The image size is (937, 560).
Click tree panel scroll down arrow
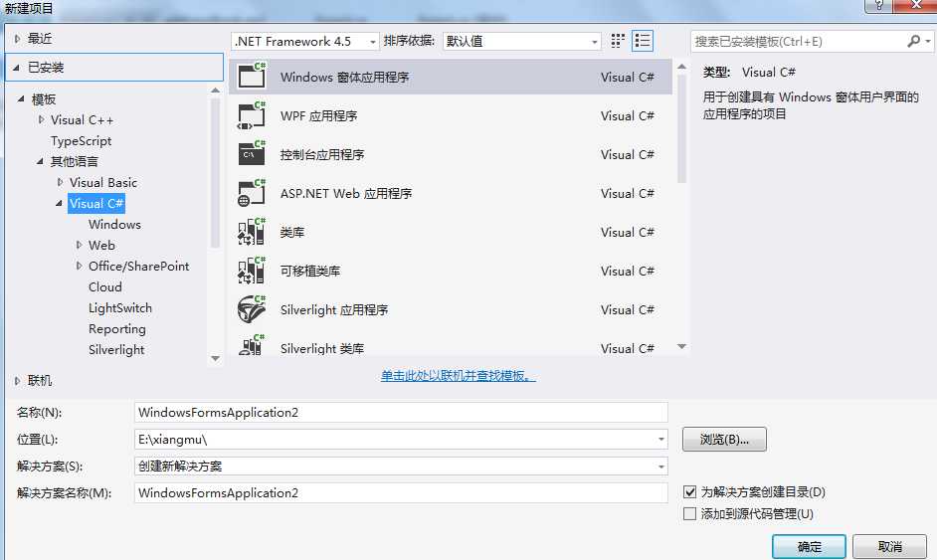(x=216, y=359)
